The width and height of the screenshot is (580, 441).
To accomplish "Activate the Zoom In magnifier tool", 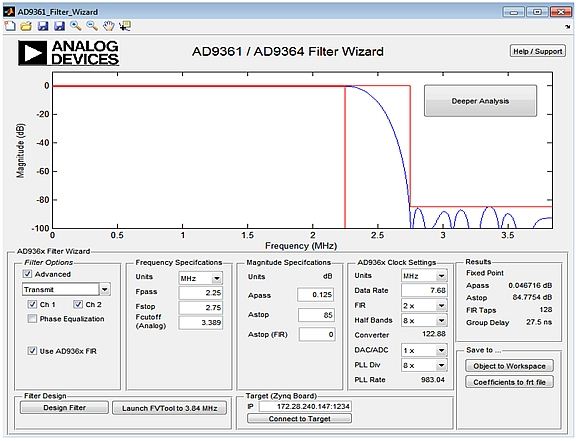I will click(x=76, y=26).
